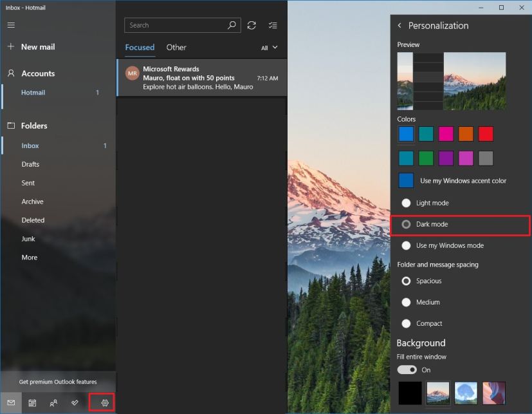Sync this view with the refresh icon

pos(252,25)
